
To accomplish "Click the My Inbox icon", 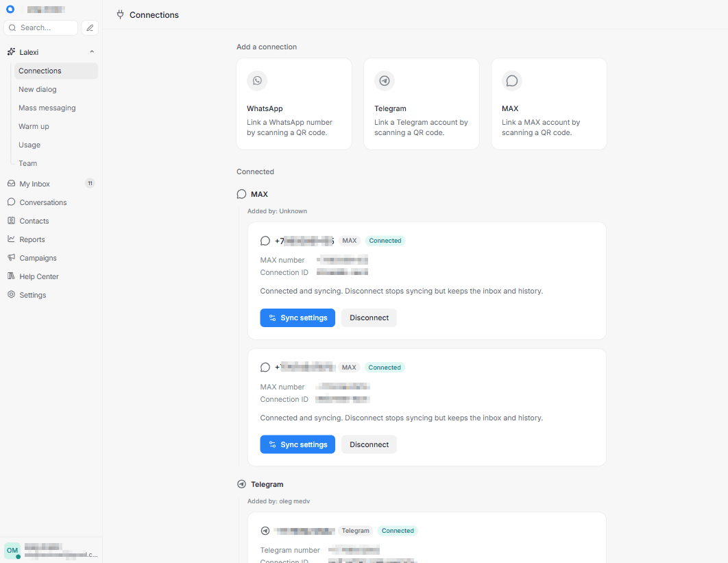I will click(x=12, y=184).
